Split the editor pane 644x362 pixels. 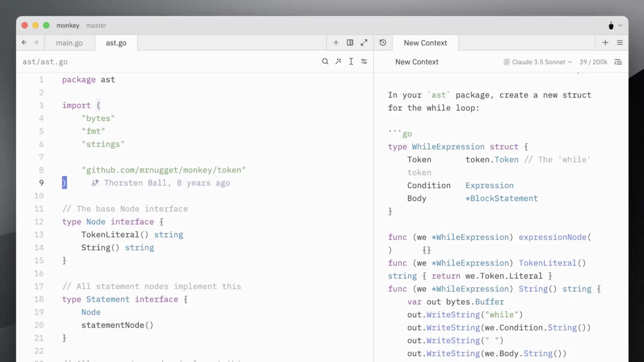tap(350, 43)
